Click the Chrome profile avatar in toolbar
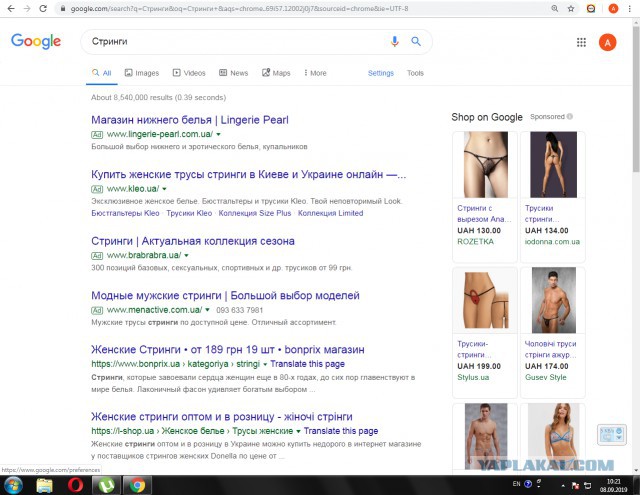This screenshot has height=495, width=640. point(613,9)
